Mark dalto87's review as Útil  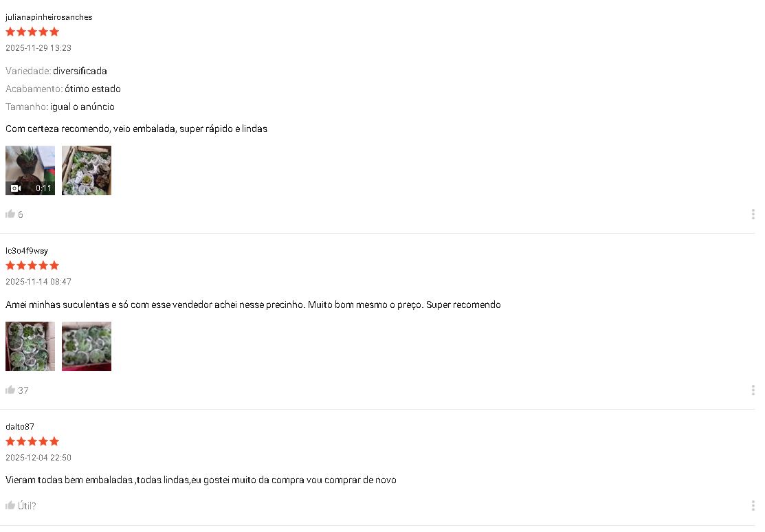click(26, 505)
